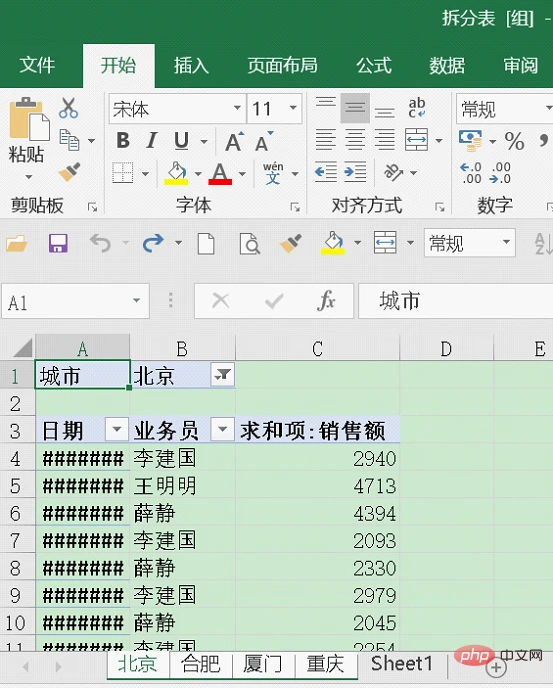Expand the Paste options arrow
This screenshot has height=688, width=553.
click(29, 176)
